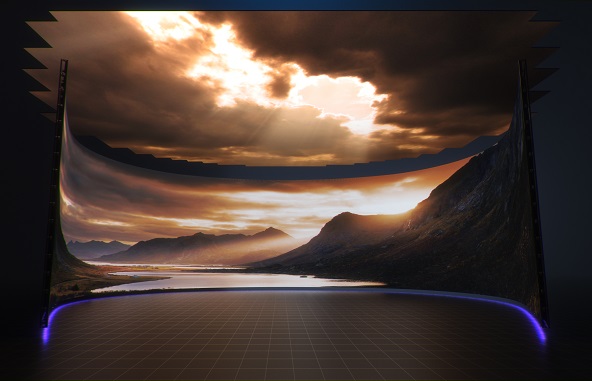Select the lake on the LED wall
This screenshot has height=381, width=592.
coord(234,280)
